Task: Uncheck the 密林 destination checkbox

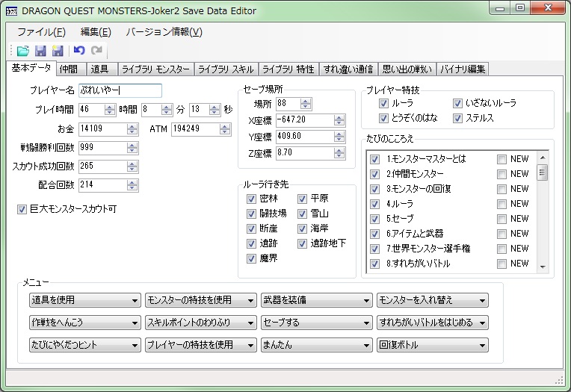Action: coord(251,199)
